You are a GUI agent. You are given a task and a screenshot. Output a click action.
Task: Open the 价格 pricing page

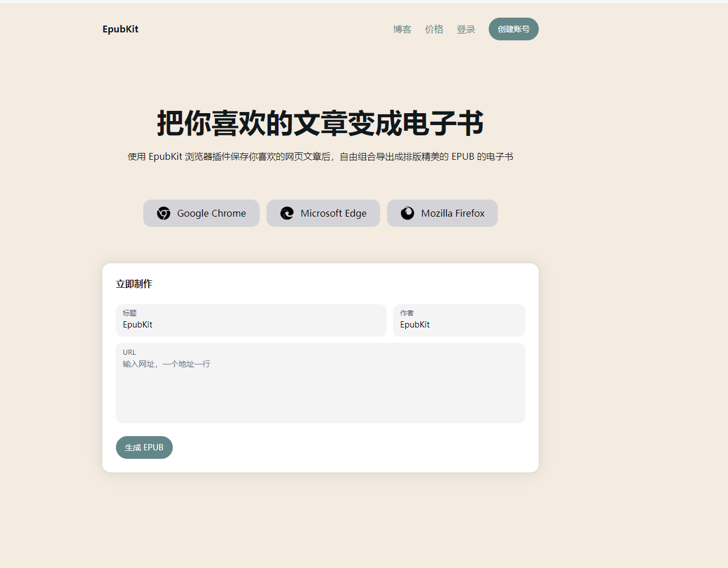tap(434, 30)
